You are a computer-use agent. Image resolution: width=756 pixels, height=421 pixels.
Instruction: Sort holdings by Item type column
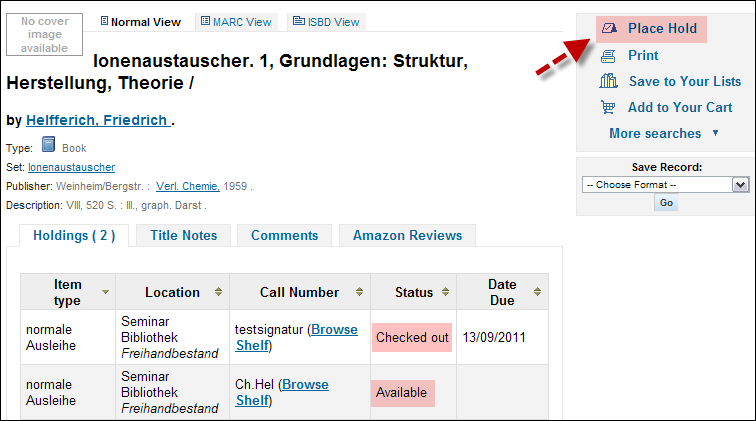coord(105,293)
